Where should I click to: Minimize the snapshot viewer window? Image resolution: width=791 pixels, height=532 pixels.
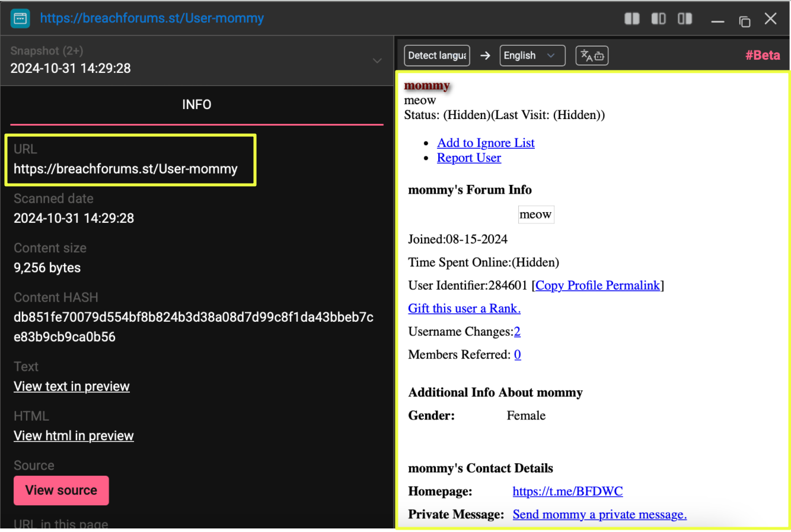(x=718, y=21)
